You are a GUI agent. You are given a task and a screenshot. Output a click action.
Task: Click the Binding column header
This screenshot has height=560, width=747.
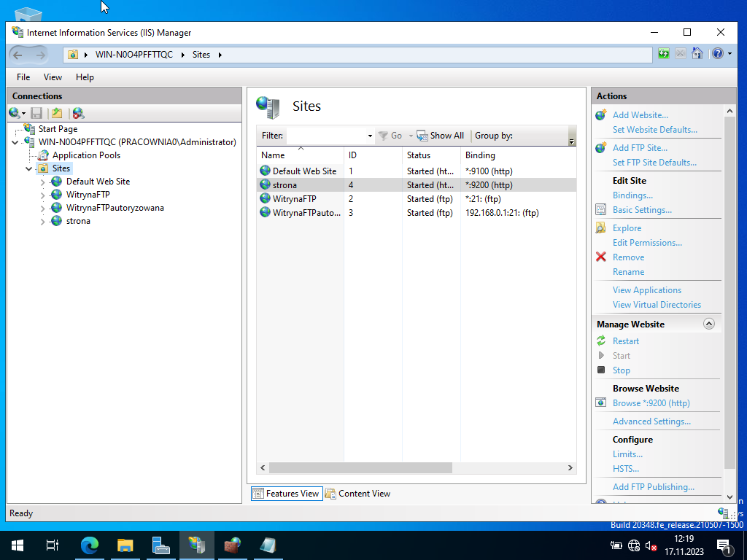pos(519,155)
